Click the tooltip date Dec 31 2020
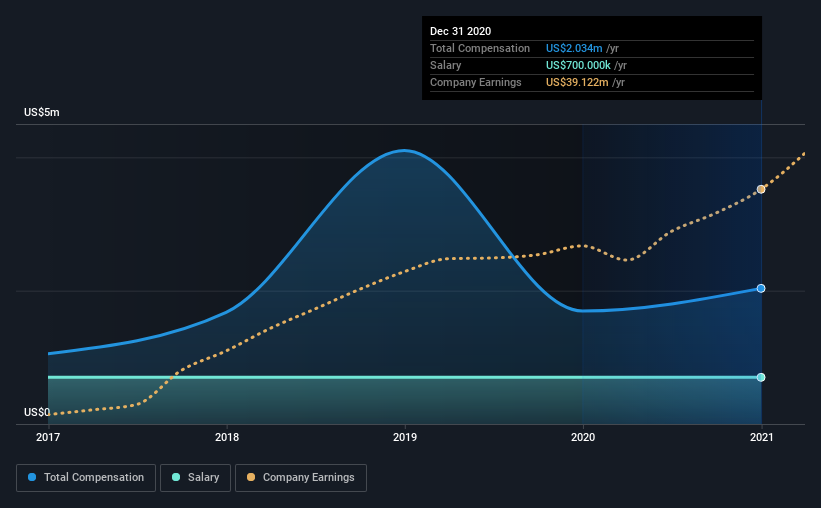Image resolution: width=821 pixels, height=508 pixels. 460,31
